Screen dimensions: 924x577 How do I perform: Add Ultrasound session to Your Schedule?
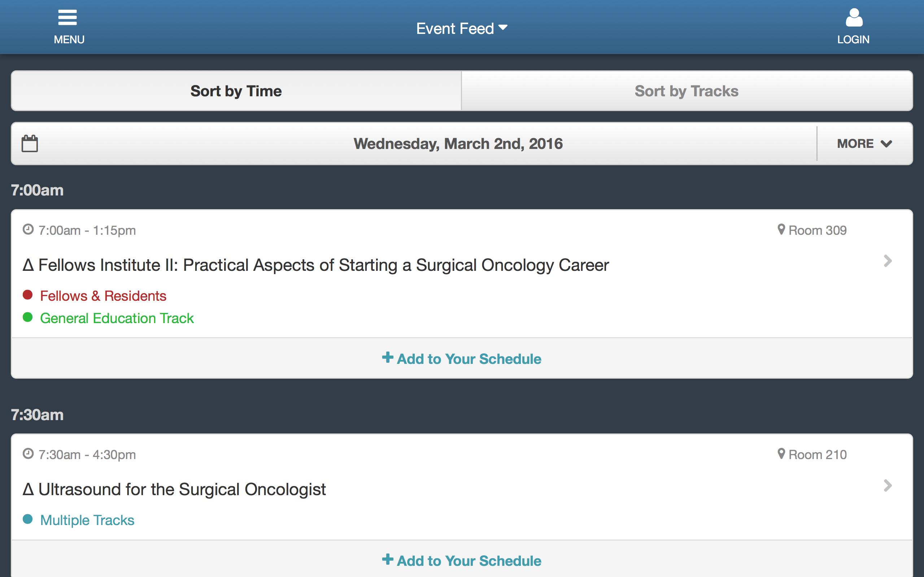(462, 560)
